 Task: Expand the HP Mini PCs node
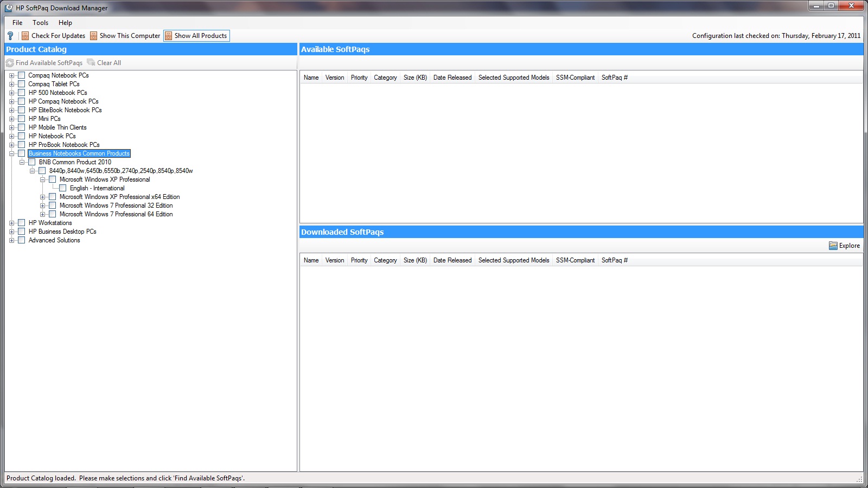coord(11,119)
